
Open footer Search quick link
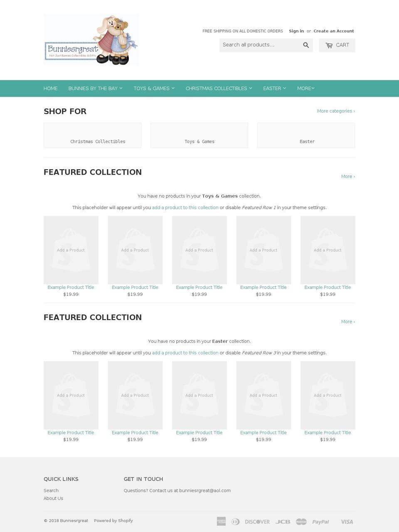[51, 491]
